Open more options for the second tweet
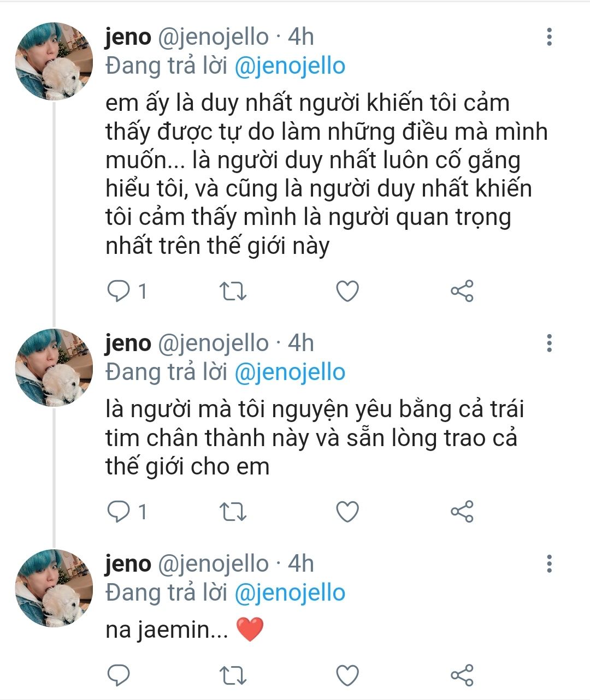The image size is (590, 700). [x=549, y=343]
